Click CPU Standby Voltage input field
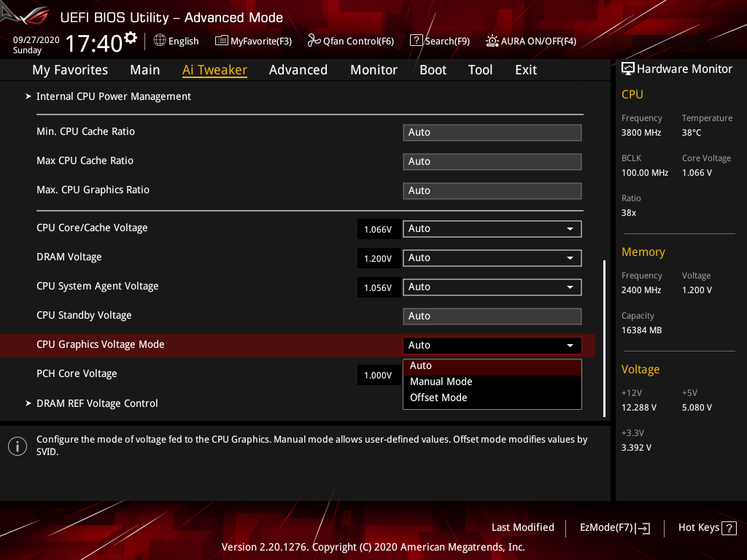 (x=492, y=316)
